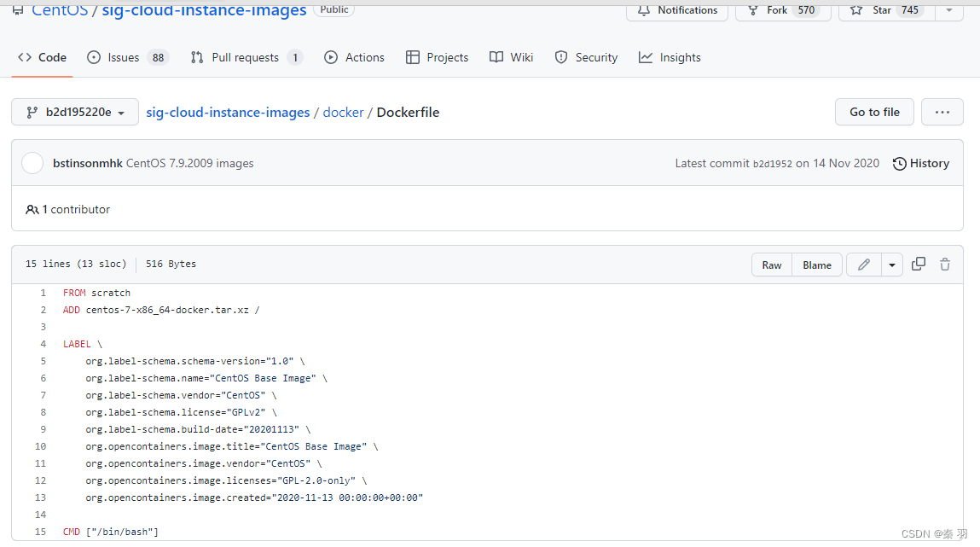Click the Pull requests count badge 1

pos(295,57)
